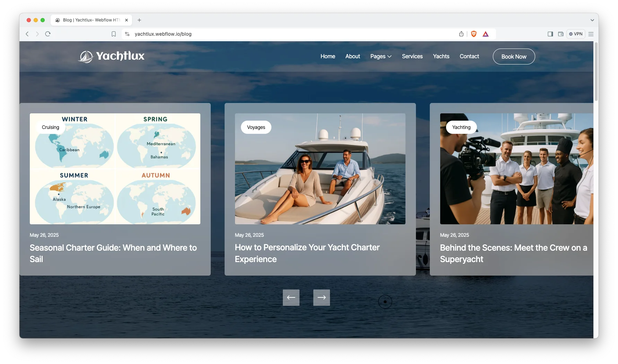Bookmark this page with the bookmark icon
618x364 pixels.
pos(114,34)
